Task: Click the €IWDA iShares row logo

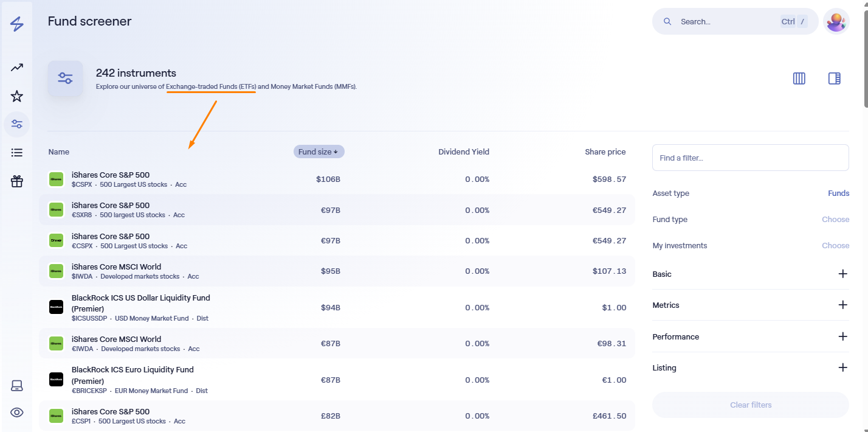Action: (56, 343)
